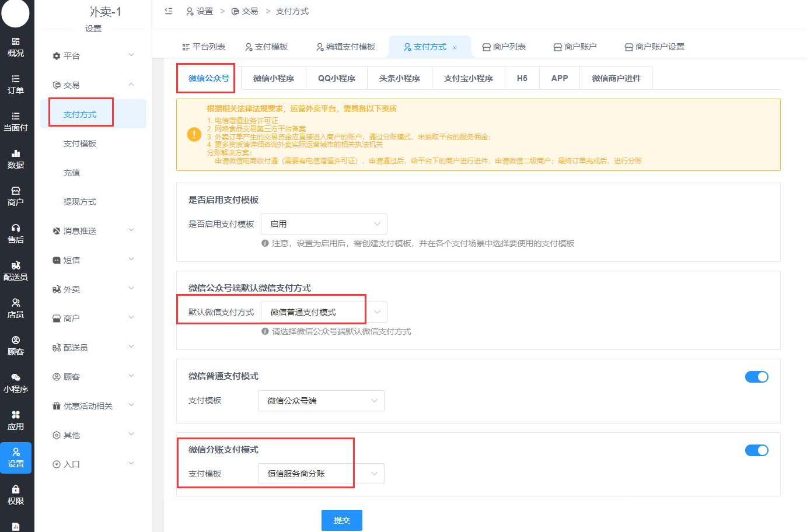Open the 平台列表 page tab
Viewport: 807px width, 532px height.
(x=204, y=47)
